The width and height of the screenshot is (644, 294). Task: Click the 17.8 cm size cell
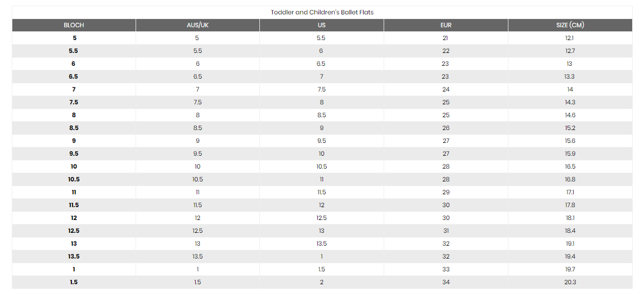[570, 205]
